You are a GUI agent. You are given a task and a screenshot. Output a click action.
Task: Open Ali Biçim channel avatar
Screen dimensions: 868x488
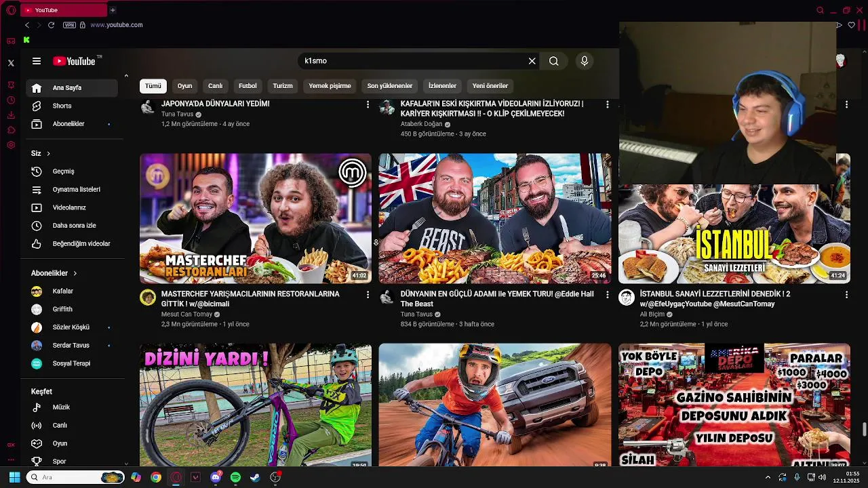[x=627, y=297]
